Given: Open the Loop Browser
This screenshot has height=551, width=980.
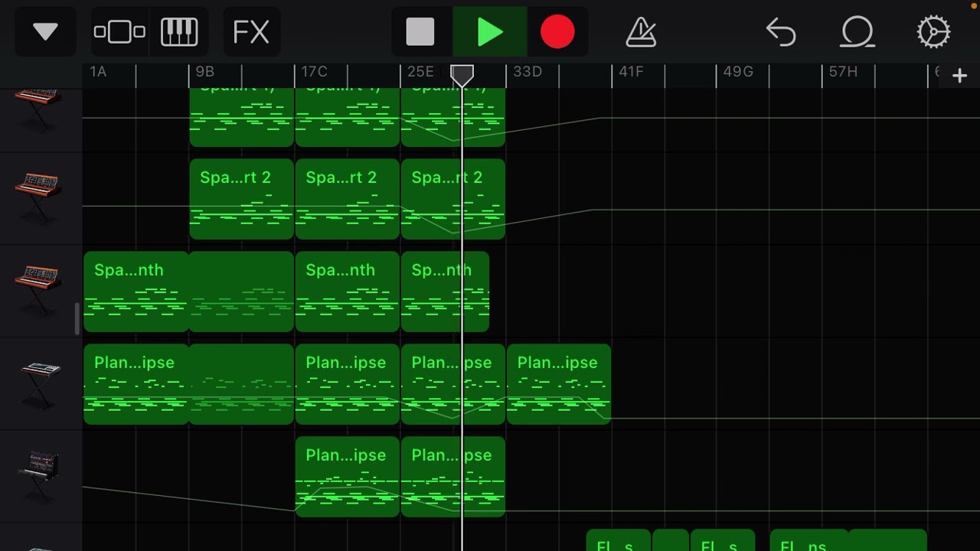Looking at the screenshot, I should click(857, 32).
